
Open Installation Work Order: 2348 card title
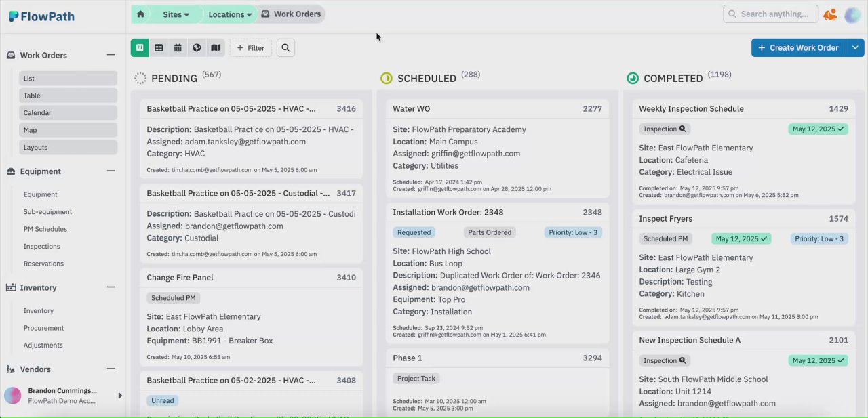point(448,213)
